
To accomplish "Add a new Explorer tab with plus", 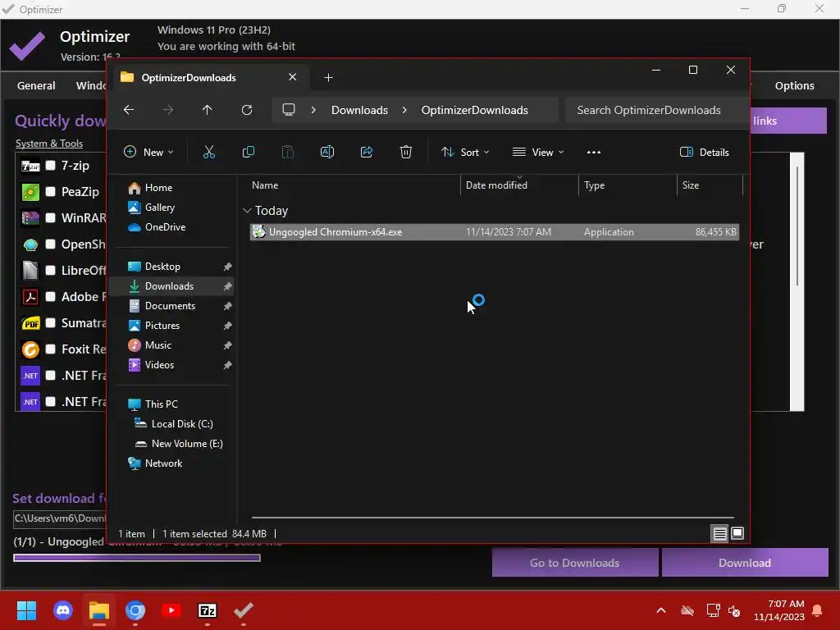I will coord(328,78).
